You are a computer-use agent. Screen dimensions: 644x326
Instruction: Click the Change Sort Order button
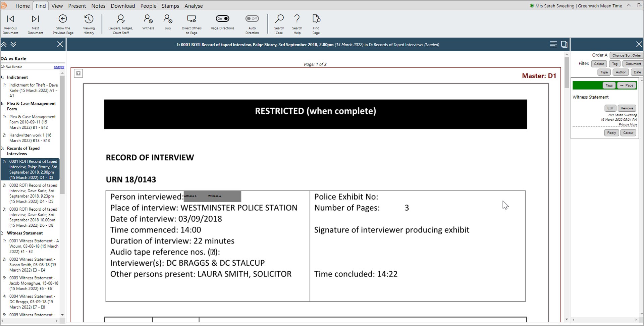pos(626,55)
